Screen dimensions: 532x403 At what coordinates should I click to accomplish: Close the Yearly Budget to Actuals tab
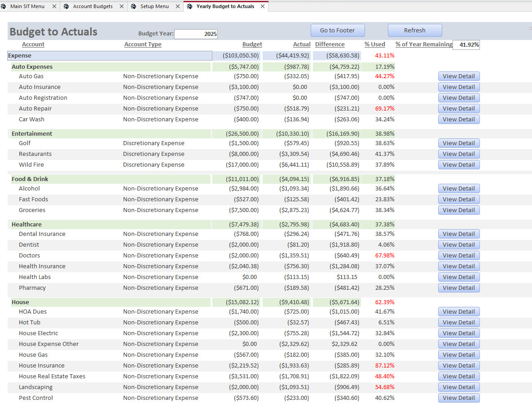pyautogui.click(x=263, y=6)
